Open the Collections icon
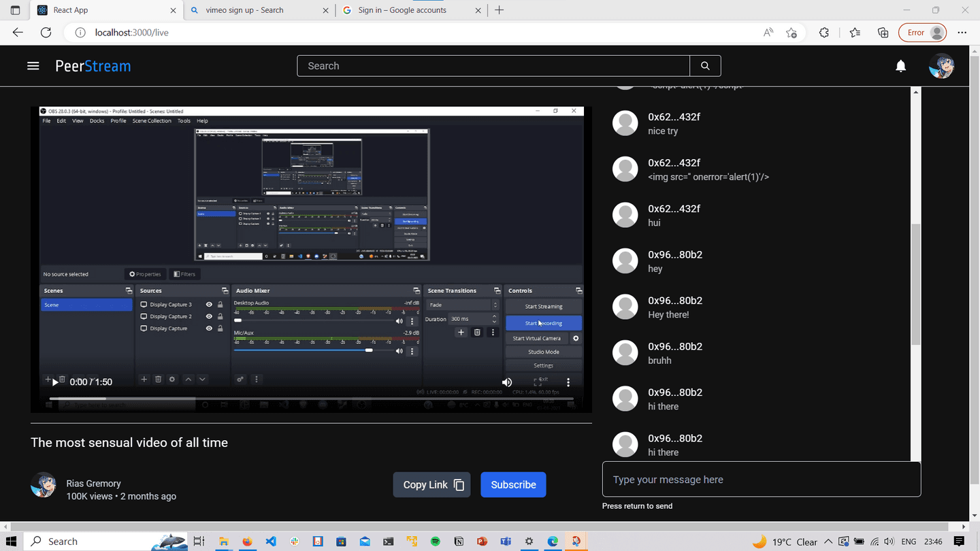 point(883,33)
